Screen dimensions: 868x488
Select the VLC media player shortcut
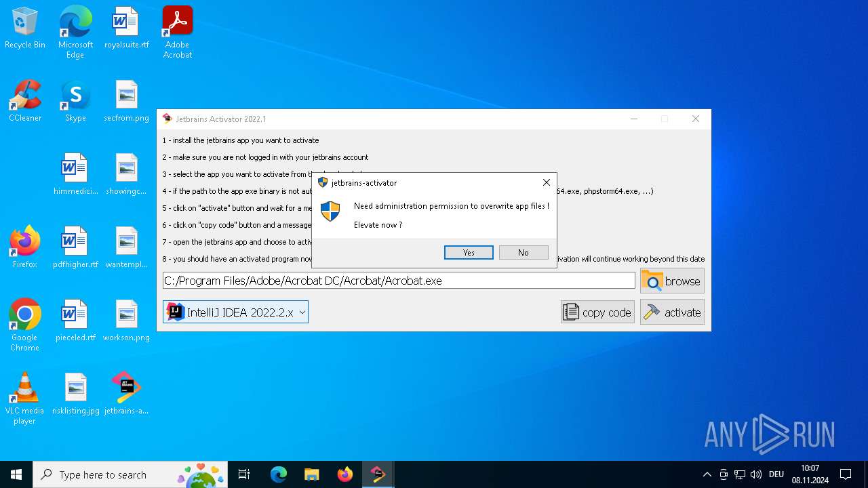[x=25, y=399]
